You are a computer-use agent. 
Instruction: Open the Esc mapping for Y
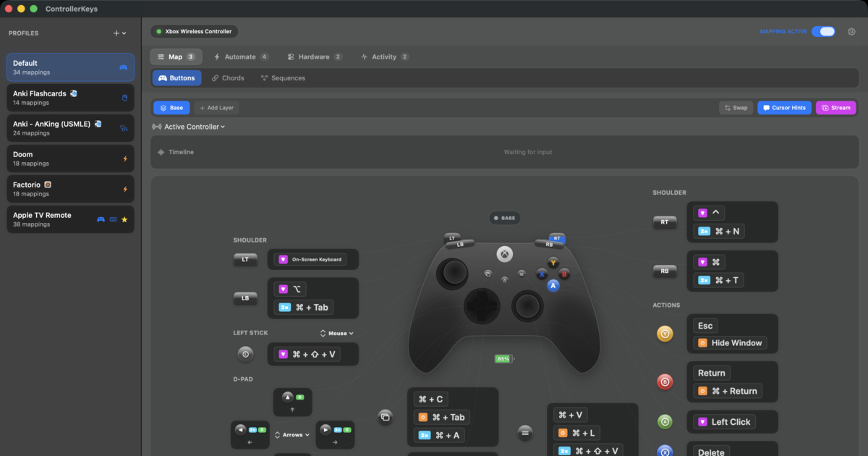(x=705, y=326)
